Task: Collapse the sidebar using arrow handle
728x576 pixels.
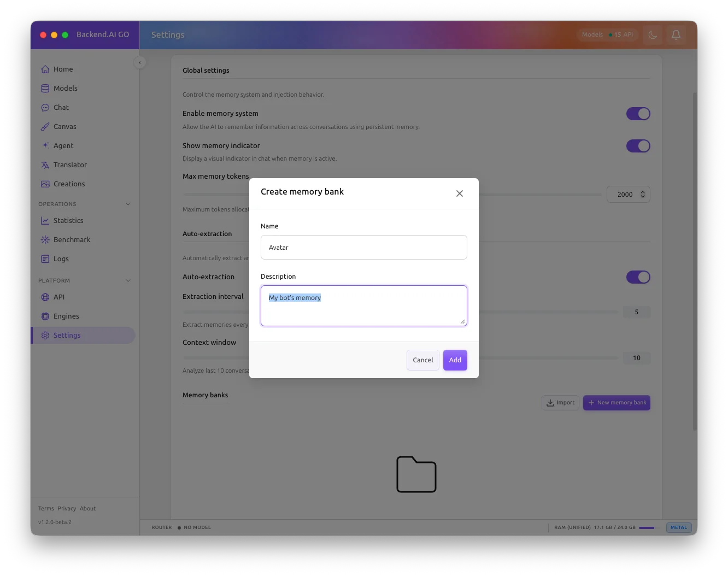Action: [x=140, y=63]
